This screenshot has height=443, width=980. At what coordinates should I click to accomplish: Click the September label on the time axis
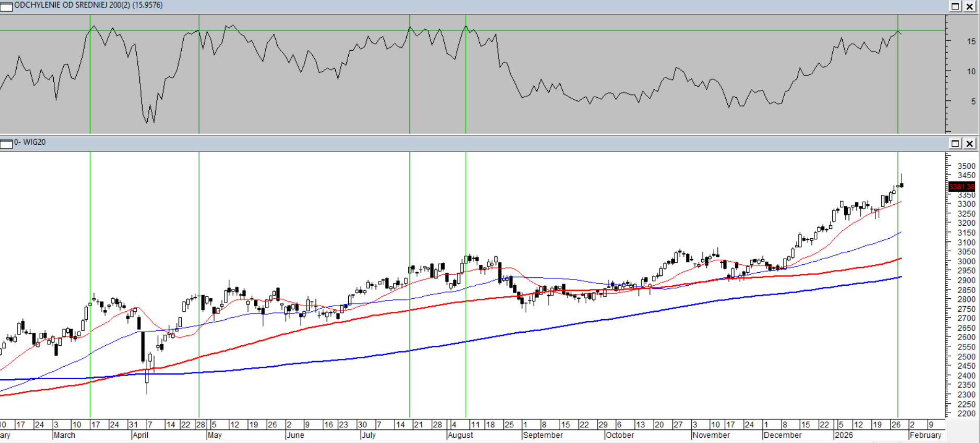click(x=542, y=435)
